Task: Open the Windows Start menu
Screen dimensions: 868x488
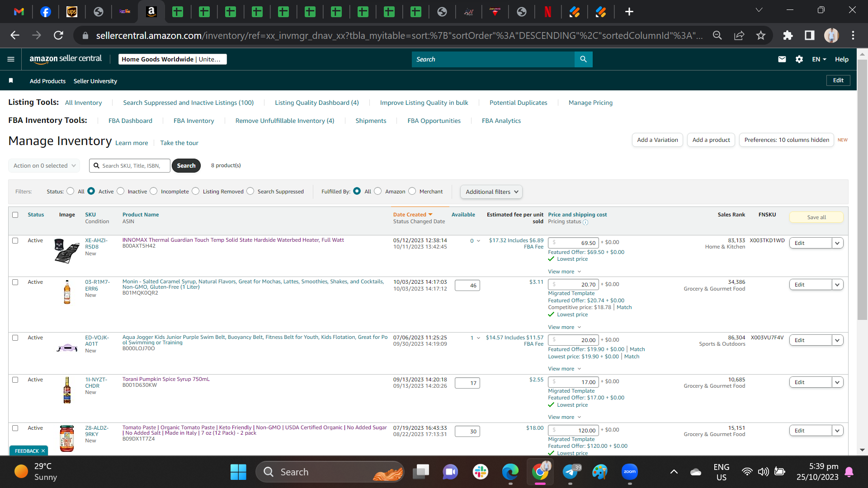Action: click(x=238, y=472)
